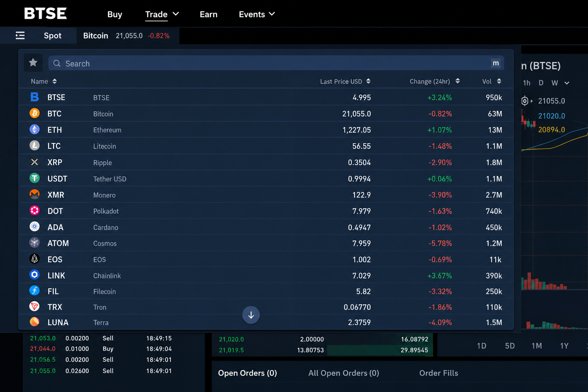This screenshot has height=392, width=588.
Task: Click the Tron TRX icon
Action: coord(34,307)
